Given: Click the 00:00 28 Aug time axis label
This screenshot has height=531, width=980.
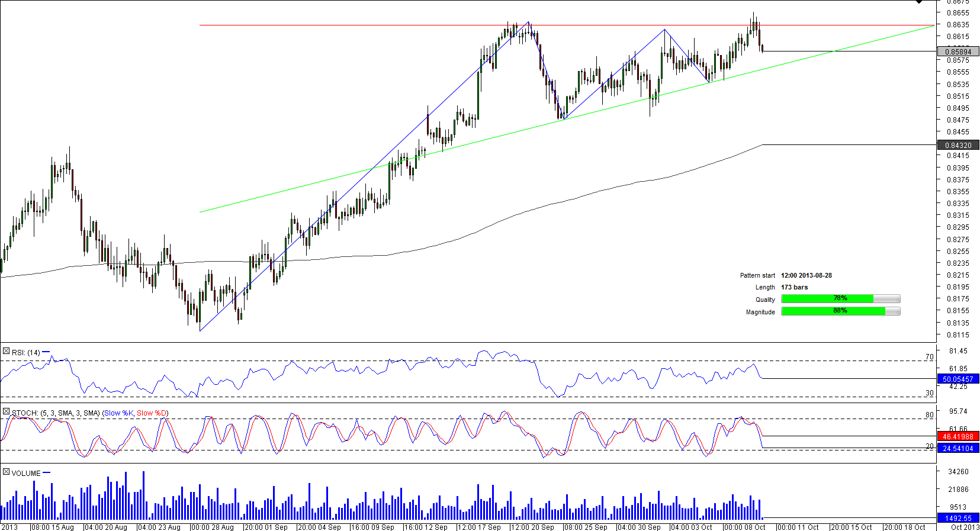Looking at the screenshot, I should pos(213,527).
